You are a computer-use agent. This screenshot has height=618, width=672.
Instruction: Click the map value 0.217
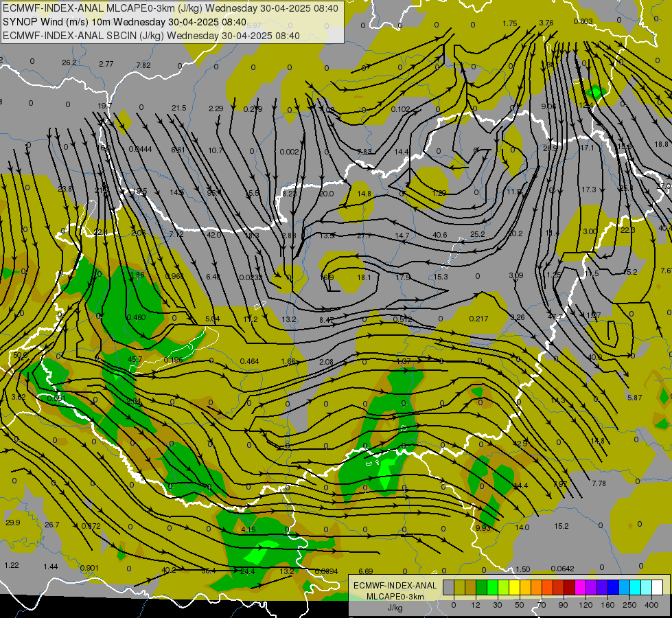pos(478,319)
